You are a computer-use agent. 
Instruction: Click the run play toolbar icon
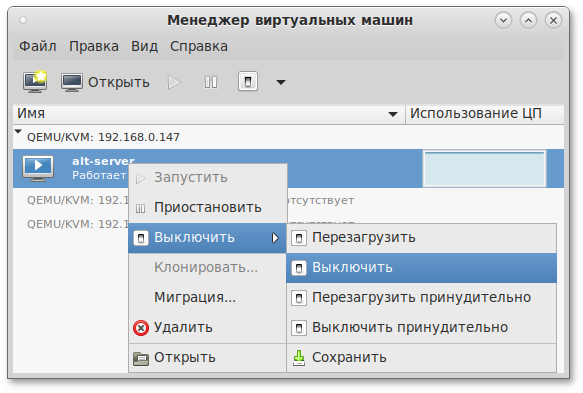click(x=174, y=82)
